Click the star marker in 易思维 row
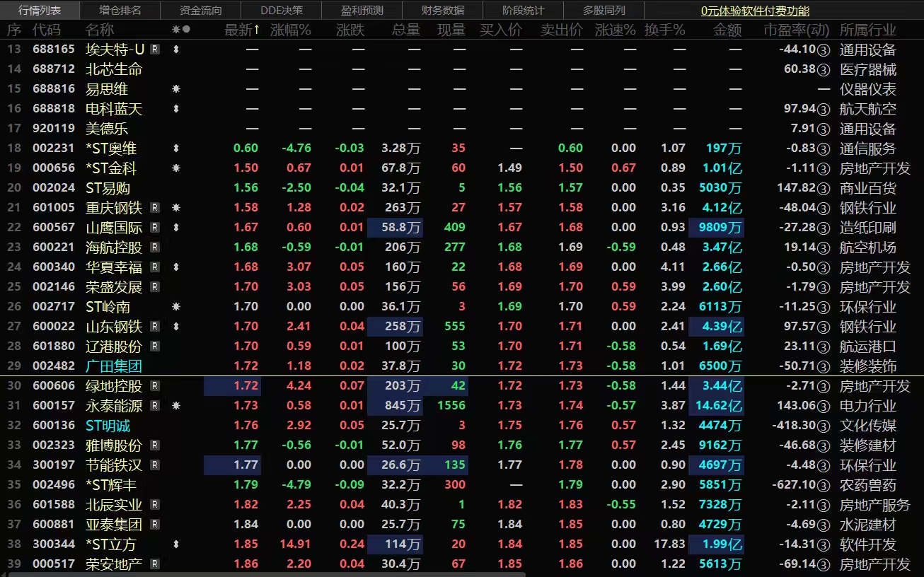The width and height of the screenshot is (924, 577). [176, 89]
